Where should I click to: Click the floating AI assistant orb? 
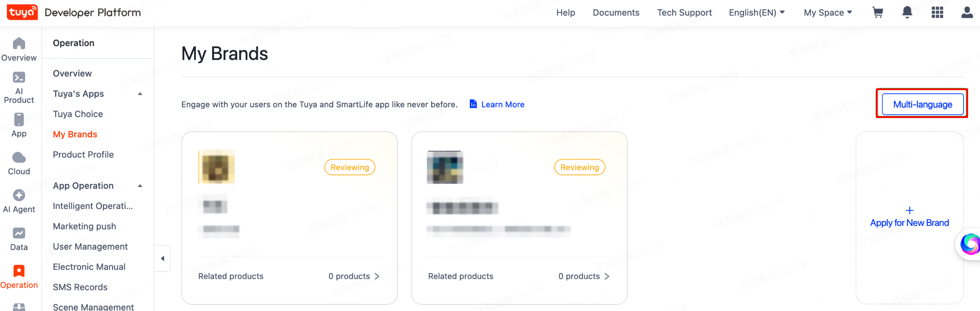coord(970,244)
